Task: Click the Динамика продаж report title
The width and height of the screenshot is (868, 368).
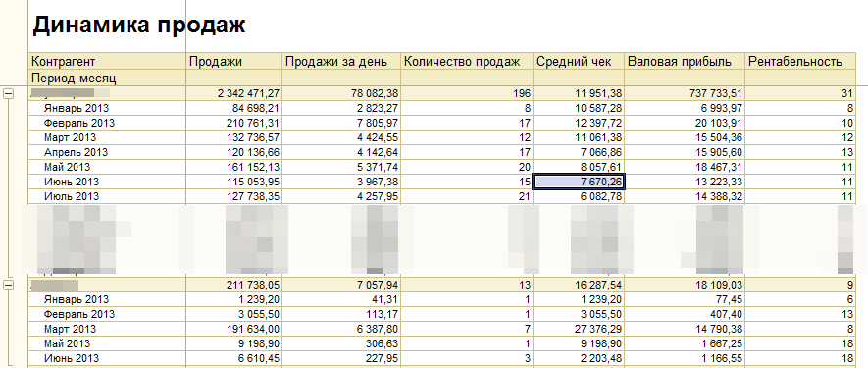Action: click(x=139, y=26)
